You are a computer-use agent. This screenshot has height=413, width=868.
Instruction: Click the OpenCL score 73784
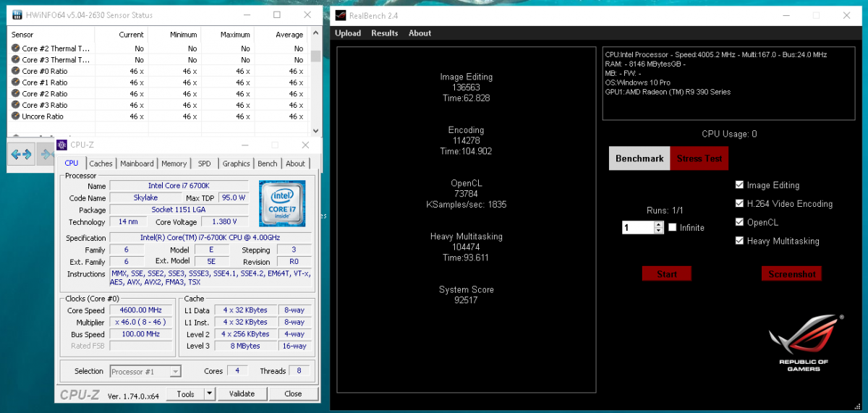(x=466, y=194)
